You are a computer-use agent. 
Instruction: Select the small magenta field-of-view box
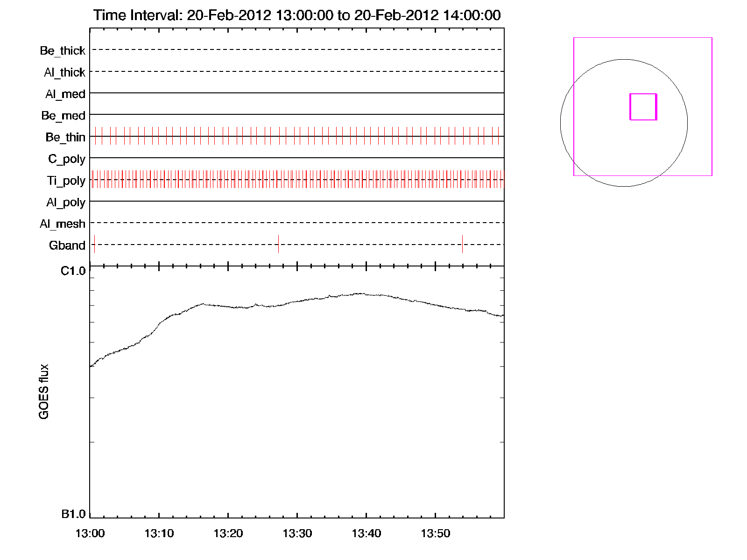643,107
